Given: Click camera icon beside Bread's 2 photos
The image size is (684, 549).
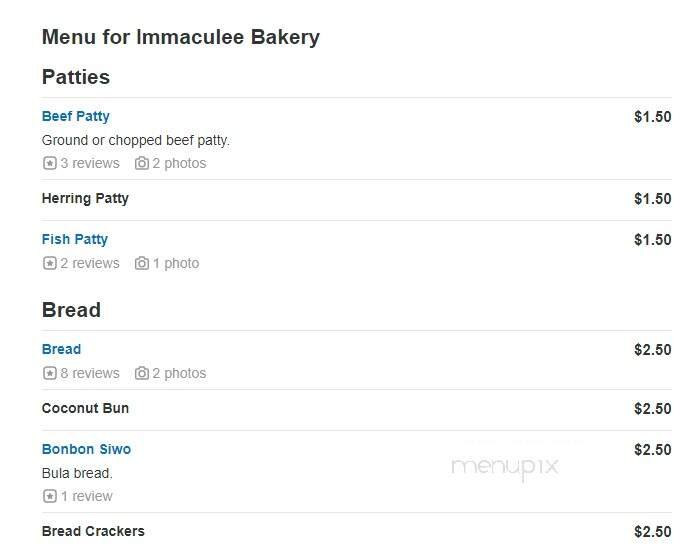Looking at the screenshot, I should tap(142, 373).
